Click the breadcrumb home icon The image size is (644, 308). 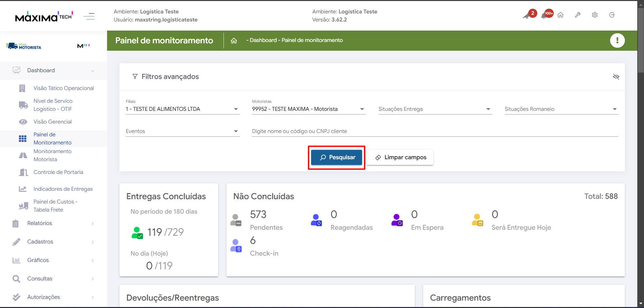click(234, 41)
